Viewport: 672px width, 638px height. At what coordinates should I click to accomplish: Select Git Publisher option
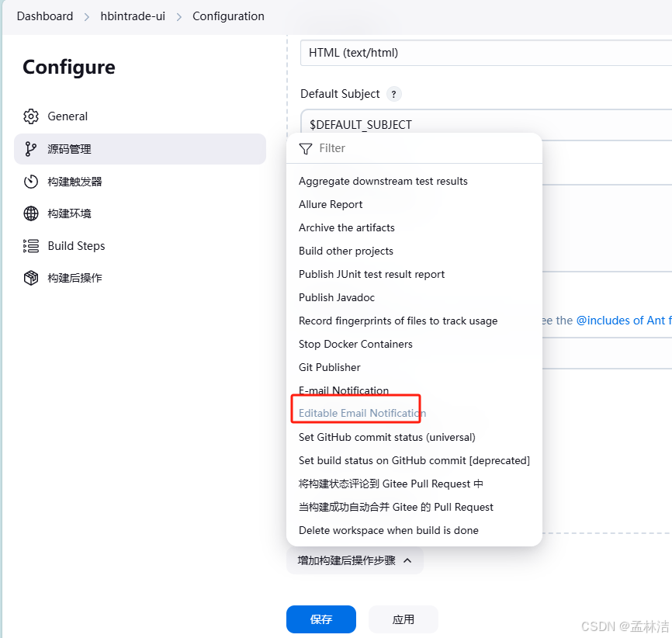[329, 367]
